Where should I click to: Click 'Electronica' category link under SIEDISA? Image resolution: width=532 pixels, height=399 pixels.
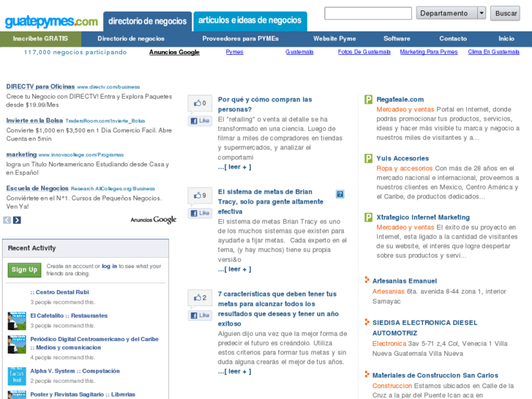coord(389,343)
